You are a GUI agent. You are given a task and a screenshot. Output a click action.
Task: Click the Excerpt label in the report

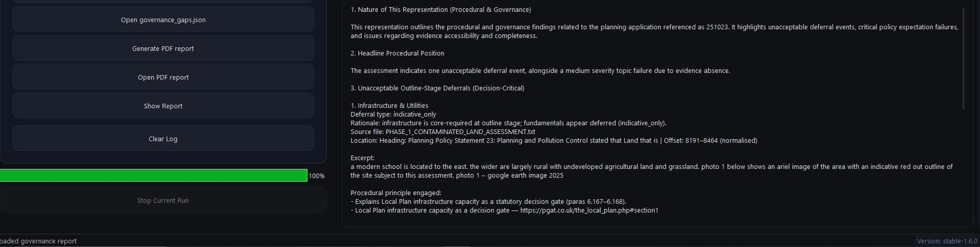point(363,158)
